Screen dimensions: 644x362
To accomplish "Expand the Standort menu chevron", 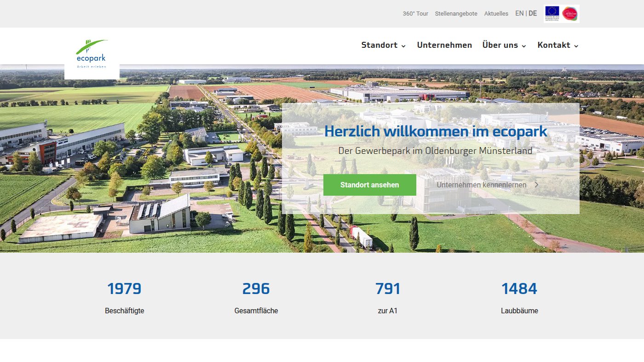I will 403,46.
